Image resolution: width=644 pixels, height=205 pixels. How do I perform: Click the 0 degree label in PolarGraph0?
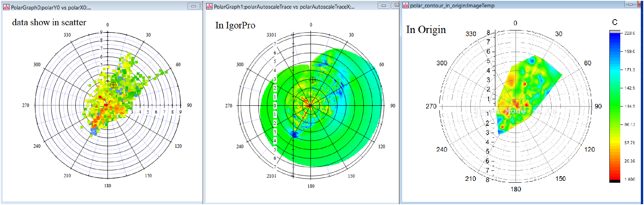coord(107,25)
